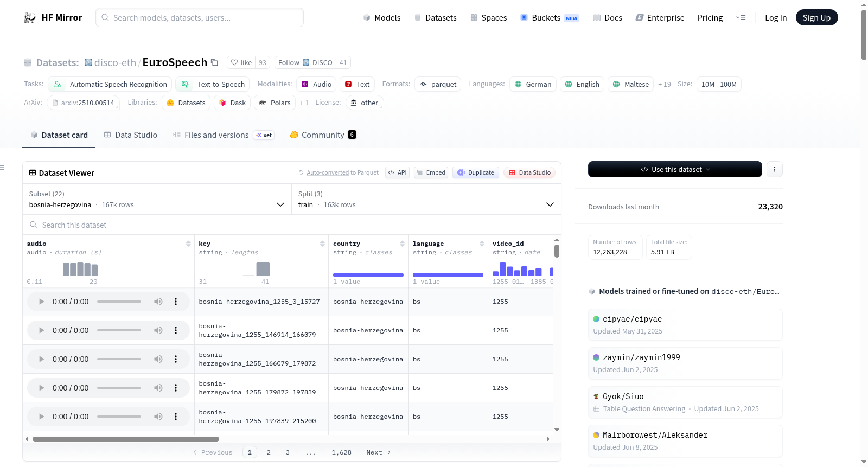Open the arxiv:2510.00514 paper tag
Screen dimensions: 868x467
pos(83,103)
